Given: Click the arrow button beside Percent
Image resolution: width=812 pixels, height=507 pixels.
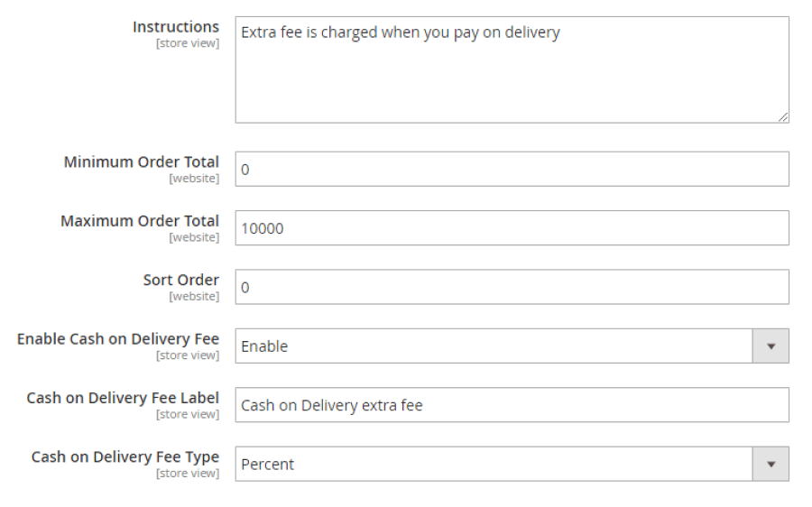Looking at the screenshot, I should pyautogui.click(x=770, y=465).
